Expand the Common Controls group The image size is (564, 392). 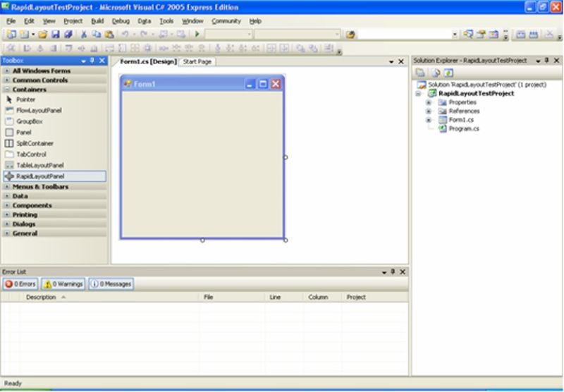(7, 80)
